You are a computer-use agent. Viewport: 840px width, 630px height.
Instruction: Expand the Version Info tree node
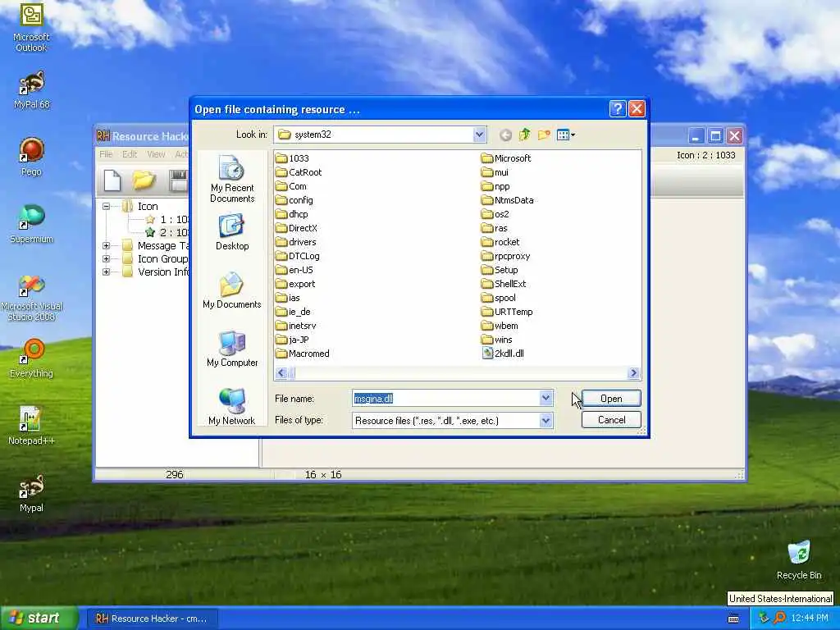click(x=106, y=272)
